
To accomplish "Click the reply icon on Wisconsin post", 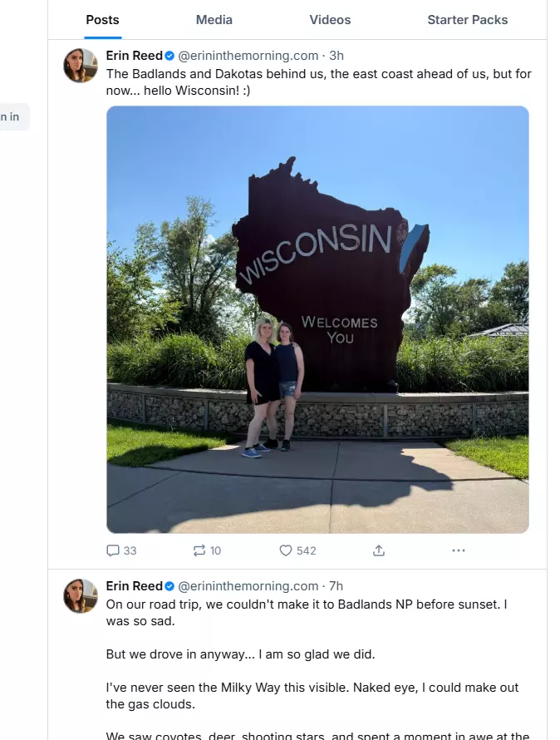I will pyautogui.click(x=114, y=550).
